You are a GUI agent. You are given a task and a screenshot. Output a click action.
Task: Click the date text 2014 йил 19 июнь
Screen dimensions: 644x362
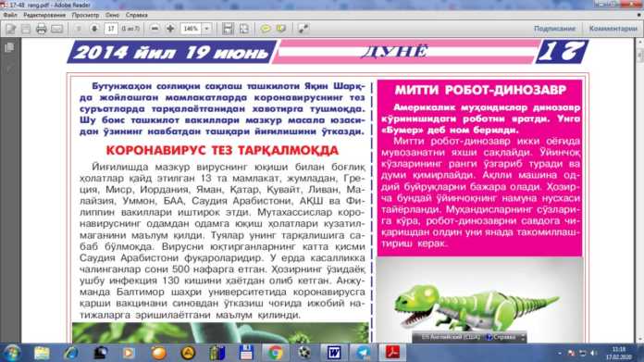click(171, 53)
